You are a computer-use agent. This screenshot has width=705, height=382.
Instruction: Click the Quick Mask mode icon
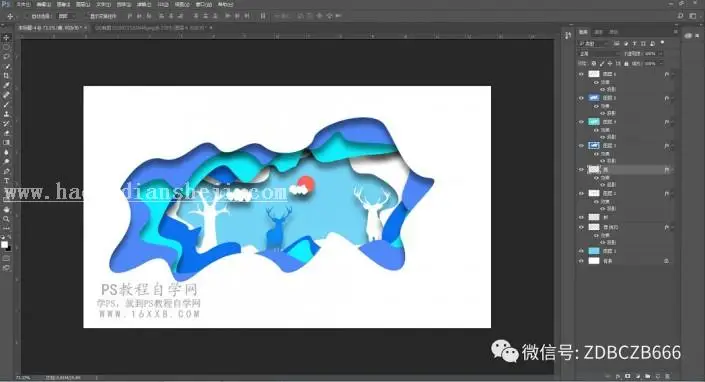(6, 258)
